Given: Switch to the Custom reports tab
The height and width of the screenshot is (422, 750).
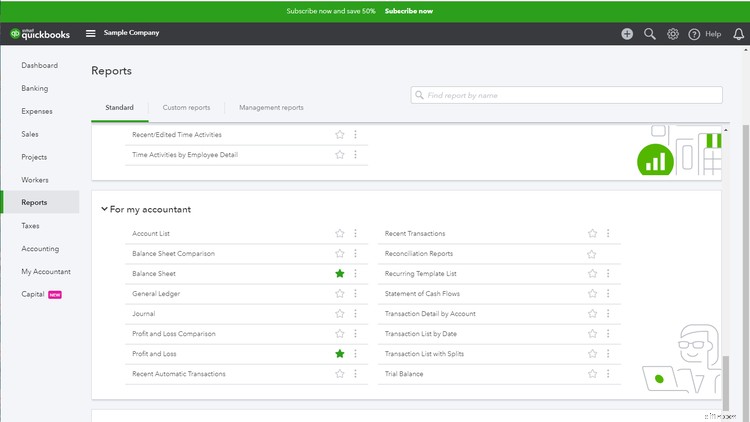Looking at the screenshot, I should (x=186, y=107).
